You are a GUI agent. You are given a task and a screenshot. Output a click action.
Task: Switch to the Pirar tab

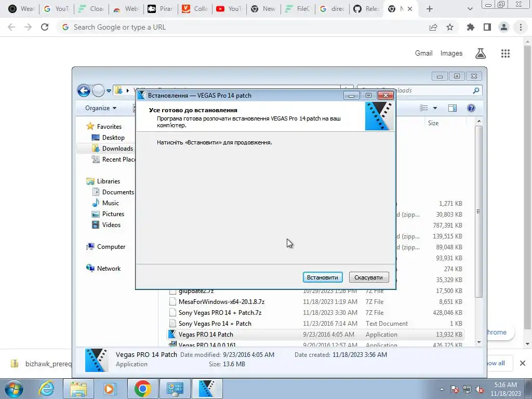point(160,9)
